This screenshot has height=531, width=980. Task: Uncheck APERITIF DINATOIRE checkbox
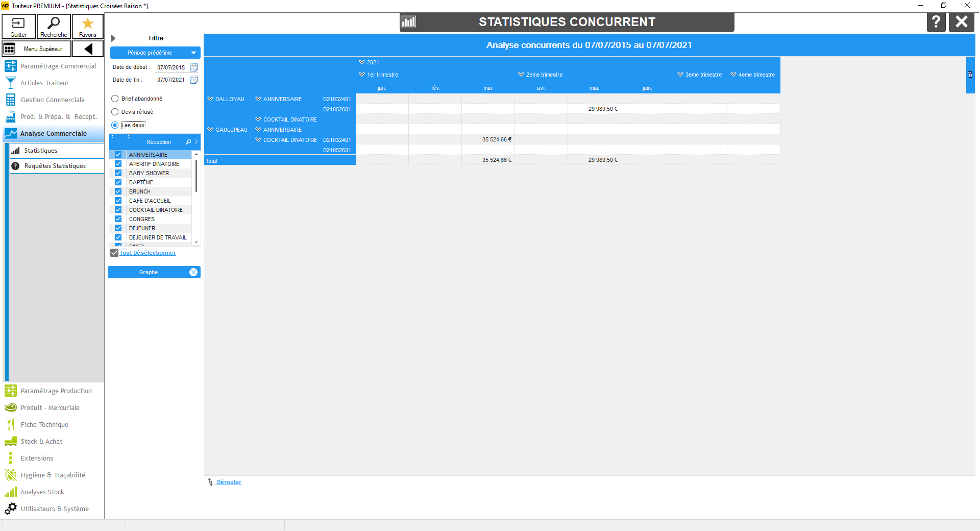tap(118, 164)
